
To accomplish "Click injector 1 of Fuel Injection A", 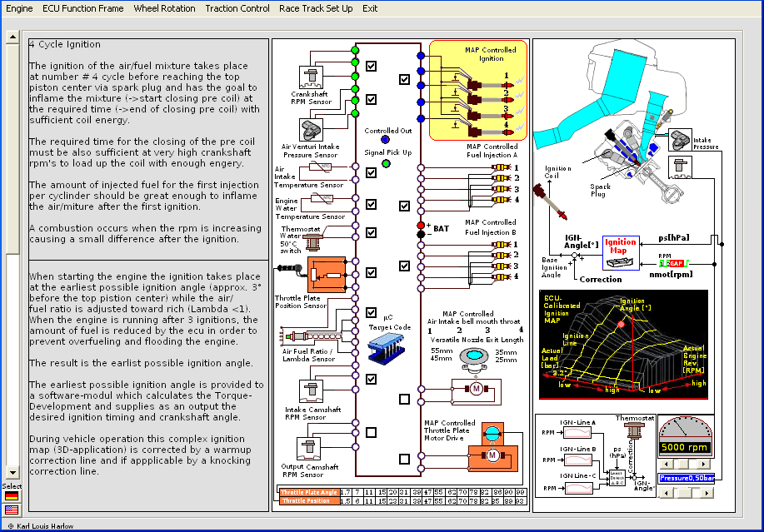I will [x=501, y=167].
